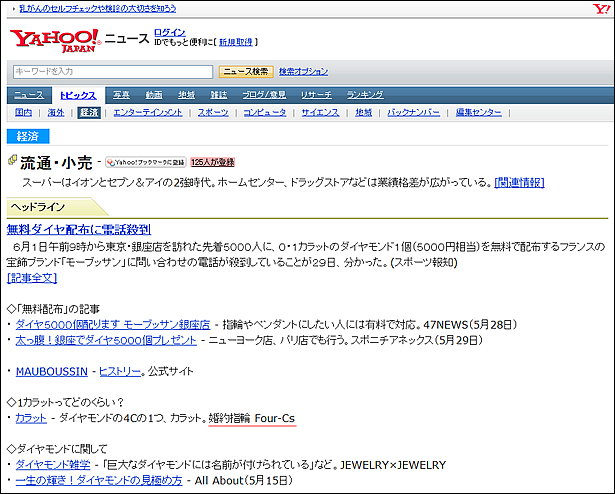Open the ランキング tab
Screen dimensions: 615x494
pos(365,95)
